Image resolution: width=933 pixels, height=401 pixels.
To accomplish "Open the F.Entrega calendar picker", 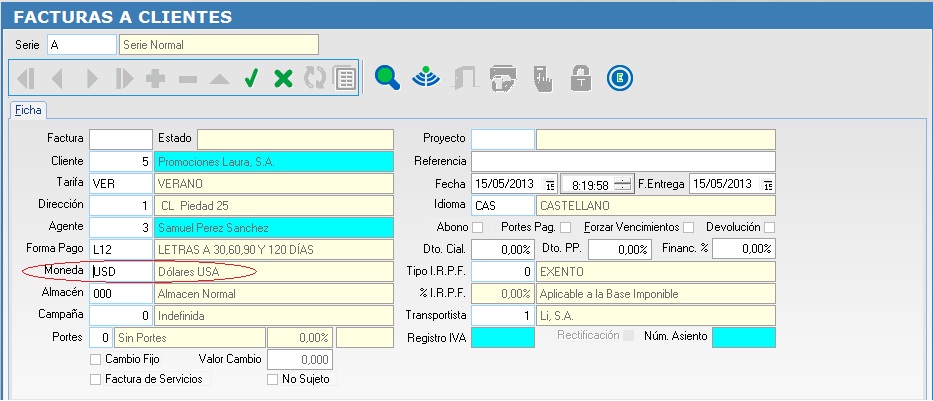I will [768, 185].
